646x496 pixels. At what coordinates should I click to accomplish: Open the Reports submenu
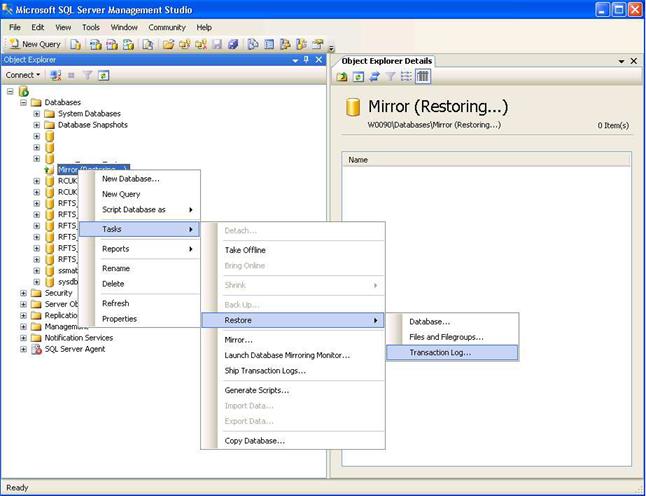point(139,249)
